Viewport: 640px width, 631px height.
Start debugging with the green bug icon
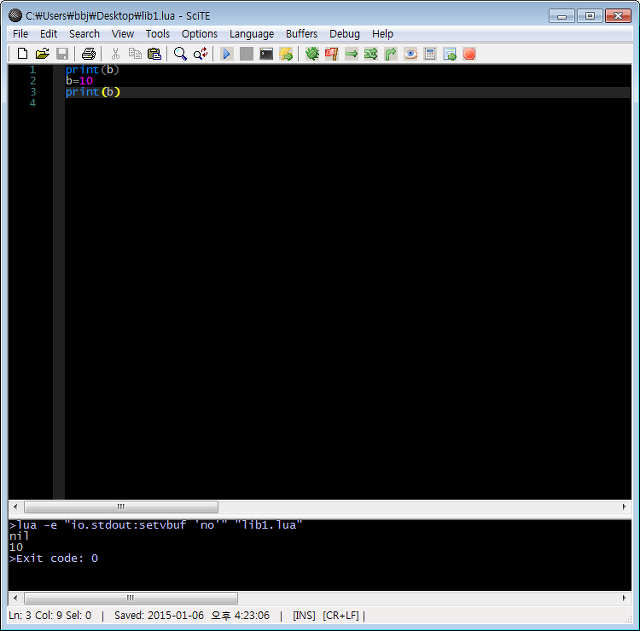pyautogui.click(x=312, y=54)
